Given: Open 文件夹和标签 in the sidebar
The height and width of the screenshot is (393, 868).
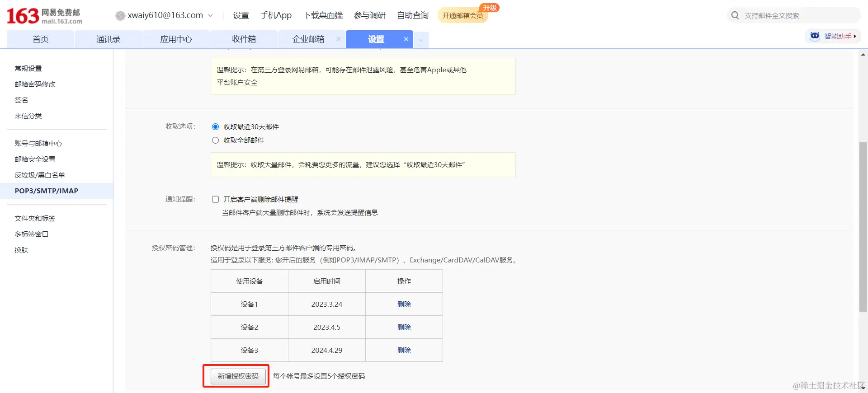Looking at the screenshot, I should tap(35, 218).
